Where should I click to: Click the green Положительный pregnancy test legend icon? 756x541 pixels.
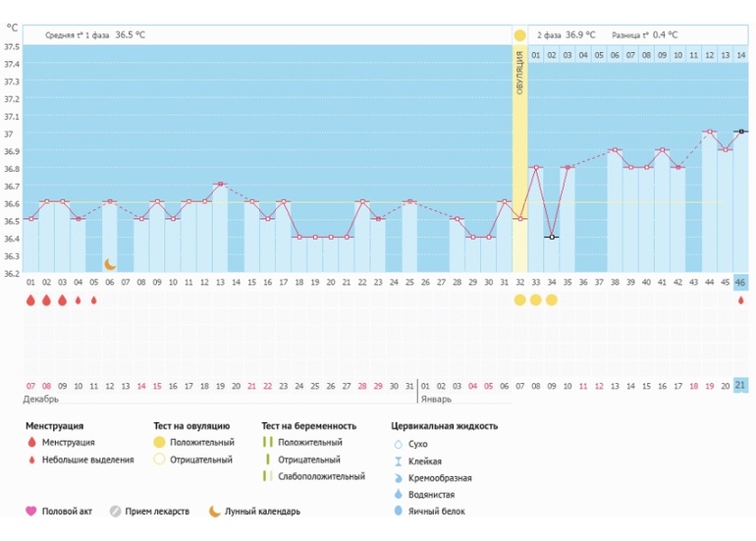click(266, 443)
